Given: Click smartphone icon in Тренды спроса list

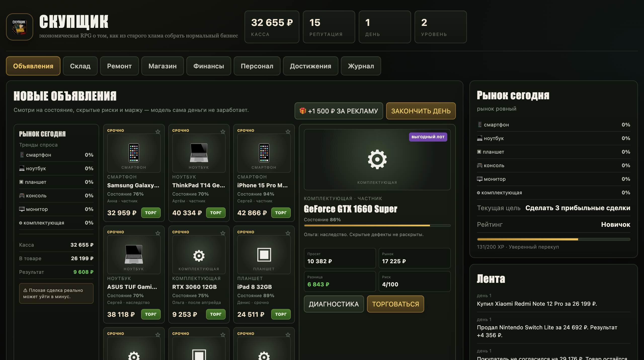Looking at the screenshot, I should click(x=22, y=155).
